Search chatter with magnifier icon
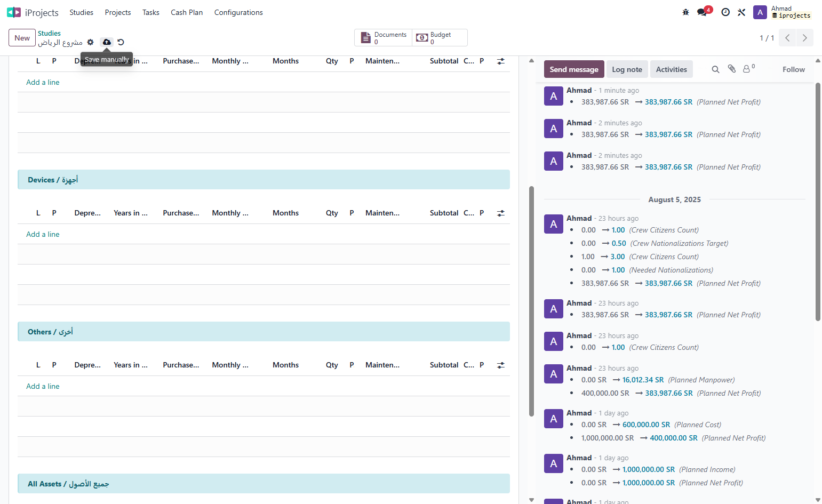822x504 pixels. (x=715, y=69)
